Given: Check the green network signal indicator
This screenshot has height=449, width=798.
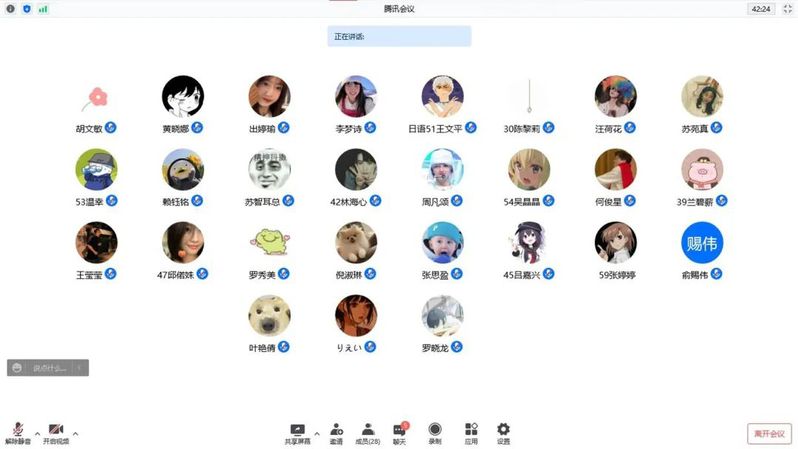Looking at the screenshot, I should (x=43, y=9).
